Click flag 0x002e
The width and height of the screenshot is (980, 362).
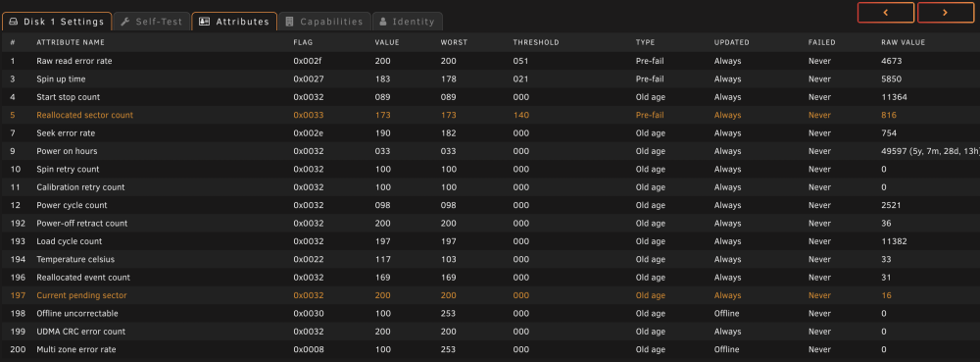tap(308, 133)
